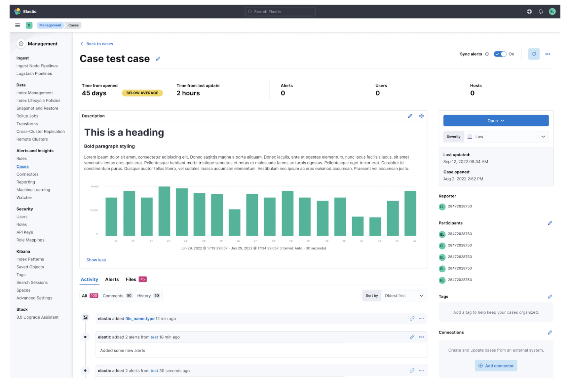Click the green S space avatar
Screen dimensions: 569x392
[29, 25]
